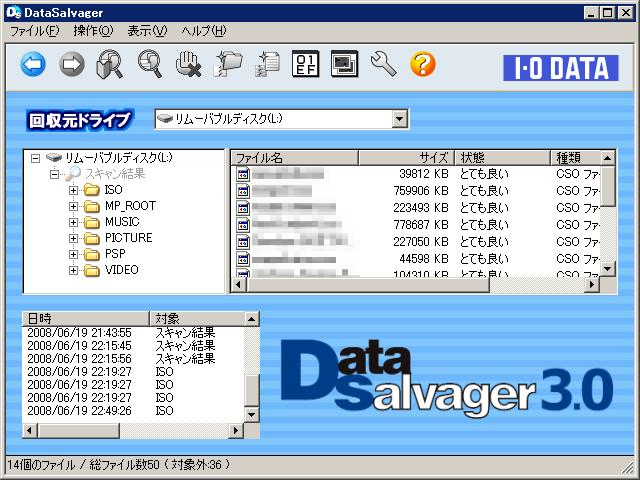The image size is (640, 480).
Task: Collapse the リムーバブルディスク(L:) tree root
Action: pyautogui.click(x=36, y=158)
